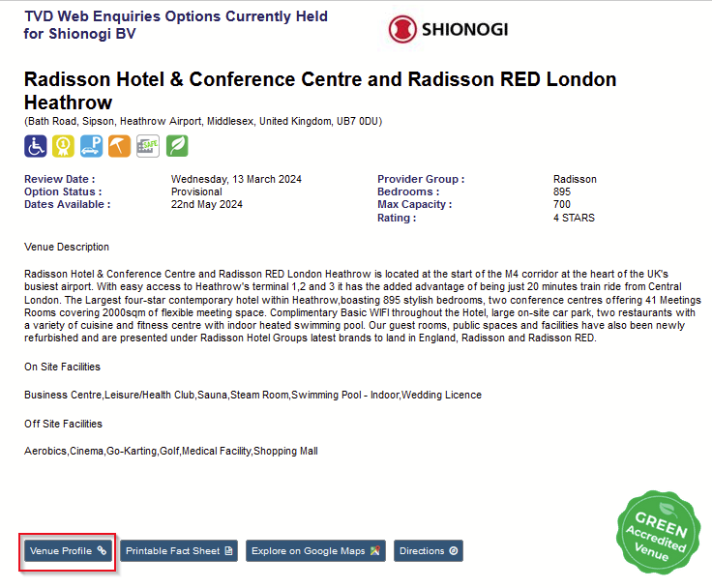Image resolution: width=712 pixels, height=588 pixels.
Task: Click the on-site facilities list starting Business Centre
Action: coord(252,395)
